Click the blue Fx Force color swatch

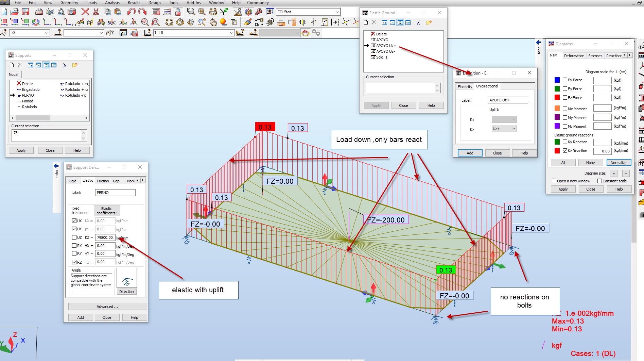point(557,80)
